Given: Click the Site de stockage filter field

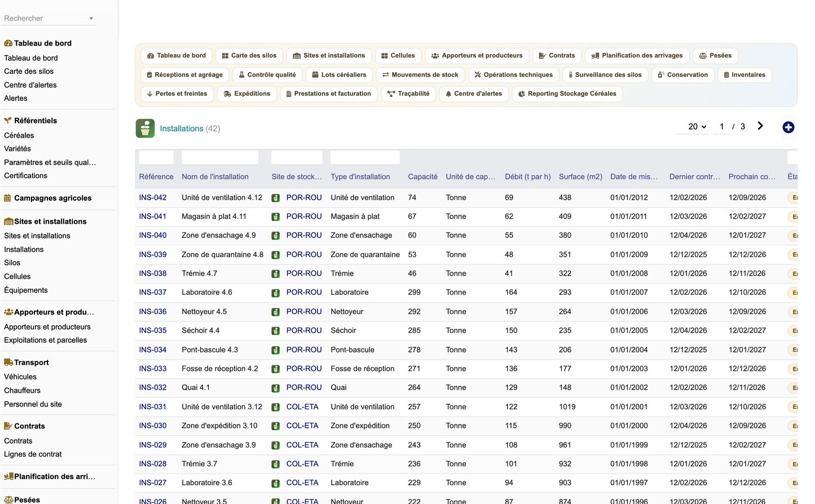Looking at the screenshot, I should tap(297, 157).
